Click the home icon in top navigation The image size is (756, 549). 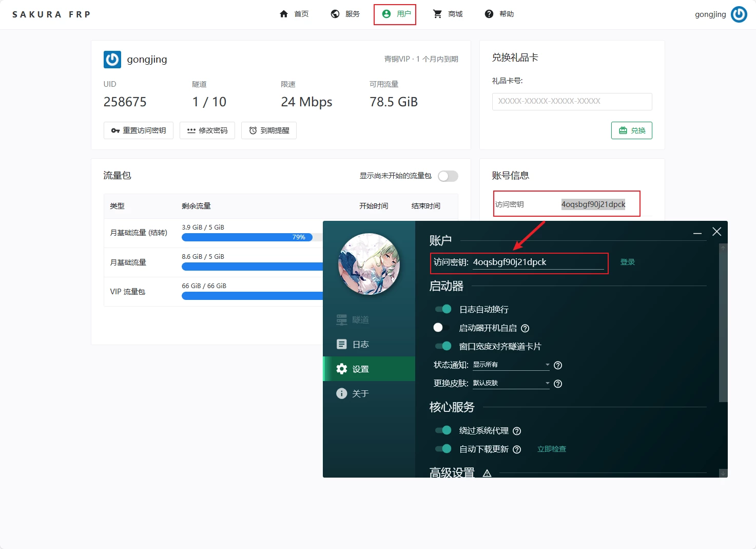pyautogui.click(x=284, y=14)
